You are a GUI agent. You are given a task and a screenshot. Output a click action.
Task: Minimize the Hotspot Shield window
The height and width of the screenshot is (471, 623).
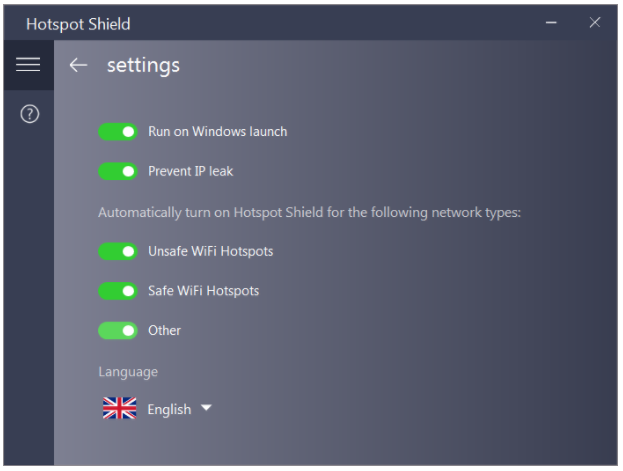[x=551, y=23]
